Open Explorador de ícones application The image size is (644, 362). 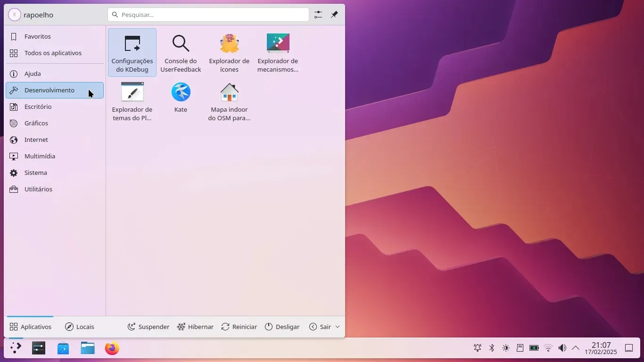pyautogui.click(x=229, y=52)
